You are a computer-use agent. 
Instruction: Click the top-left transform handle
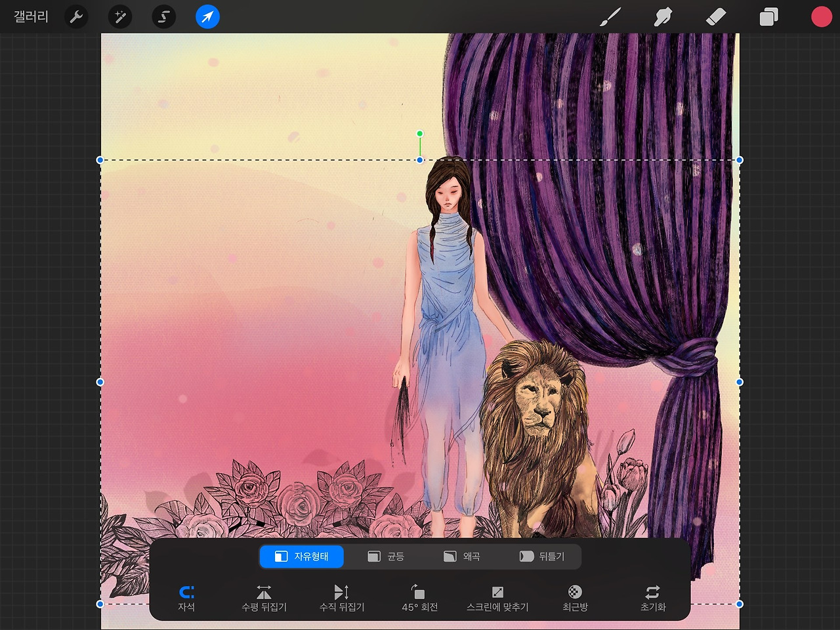[100, 160]
